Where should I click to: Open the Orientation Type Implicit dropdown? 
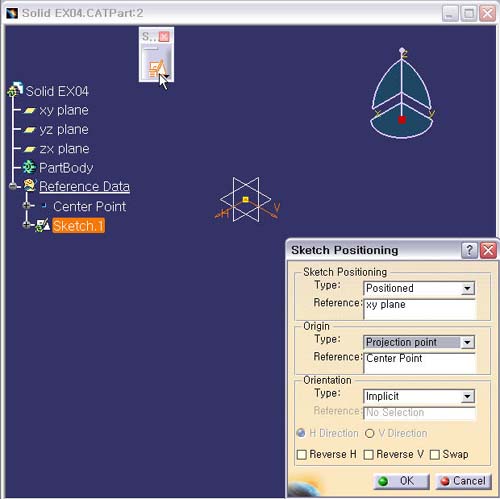click(467, 396)
